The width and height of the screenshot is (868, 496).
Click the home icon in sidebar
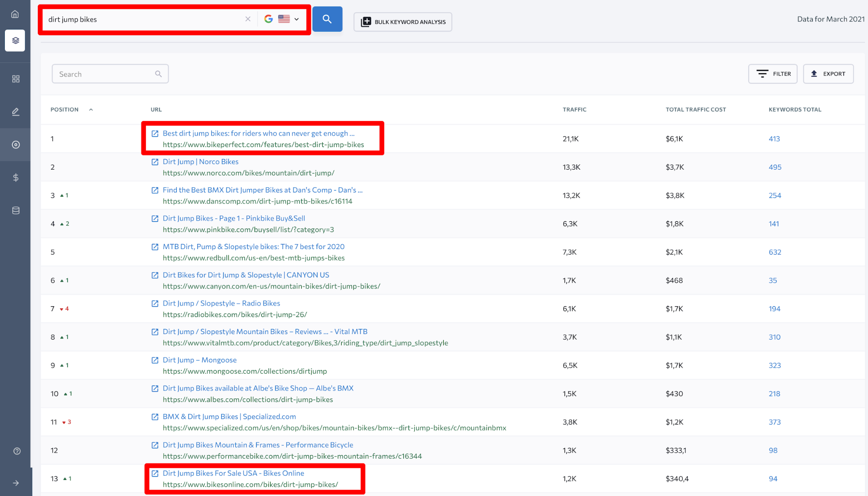click(15, 14)
